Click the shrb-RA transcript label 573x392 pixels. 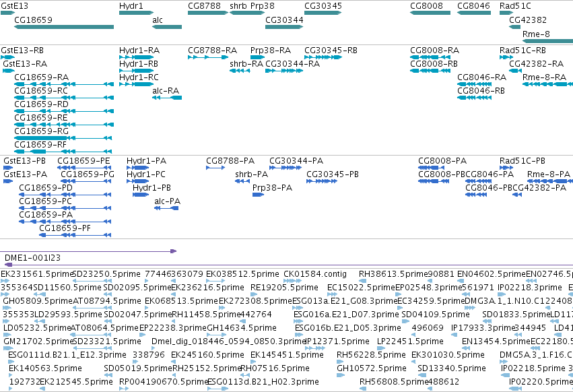point(246,63)
